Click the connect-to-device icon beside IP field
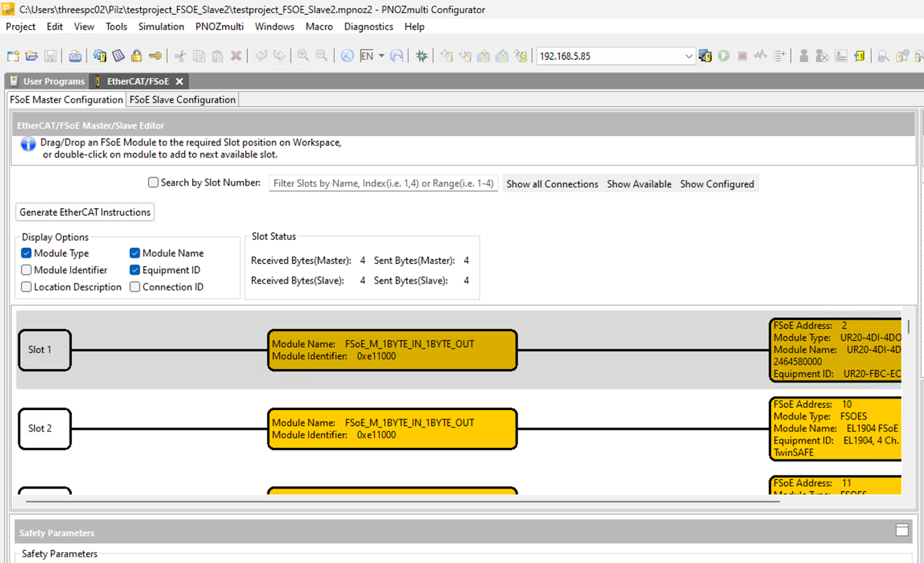The height and width of the screenshot is (563, 924). (705, 56)
